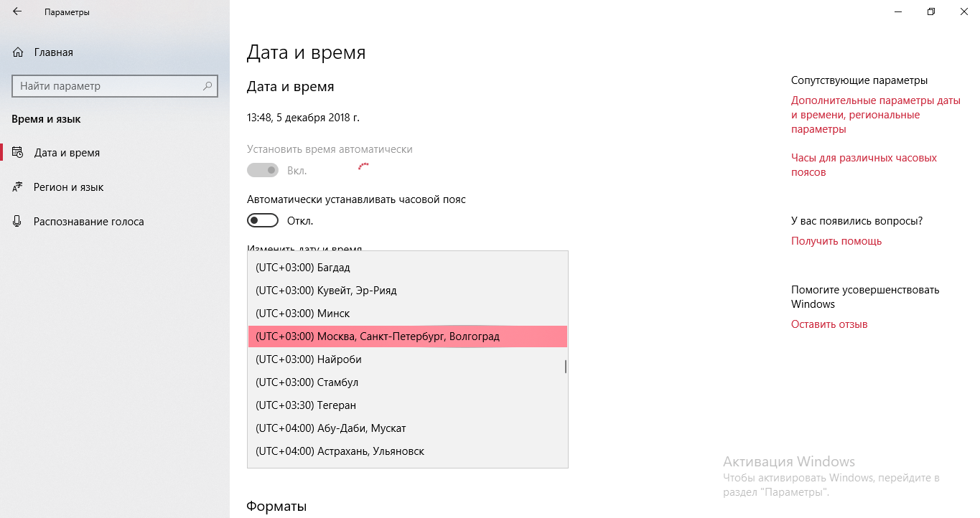Screen dimensions: 980x518
Task: Click Получить помощь link
Action: (836, 241)
